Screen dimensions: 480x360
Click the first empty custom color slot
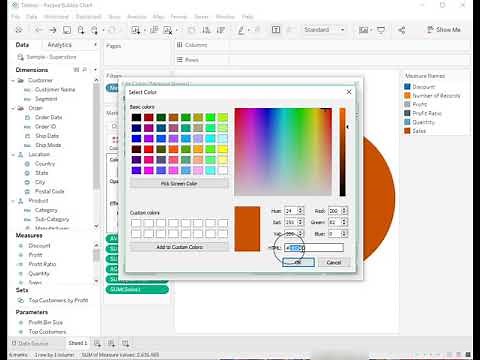point(136,223)
